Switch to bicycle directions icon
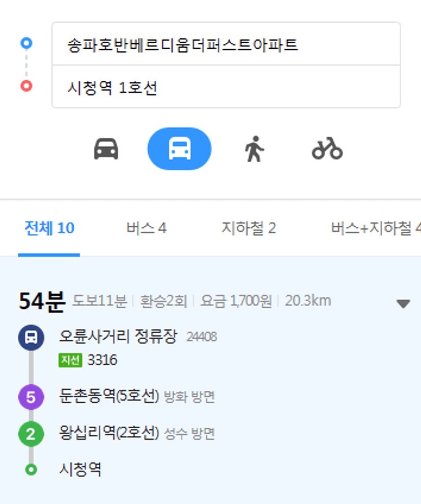The width and height of the screenshot is (421, 504). tap(327, 149)
